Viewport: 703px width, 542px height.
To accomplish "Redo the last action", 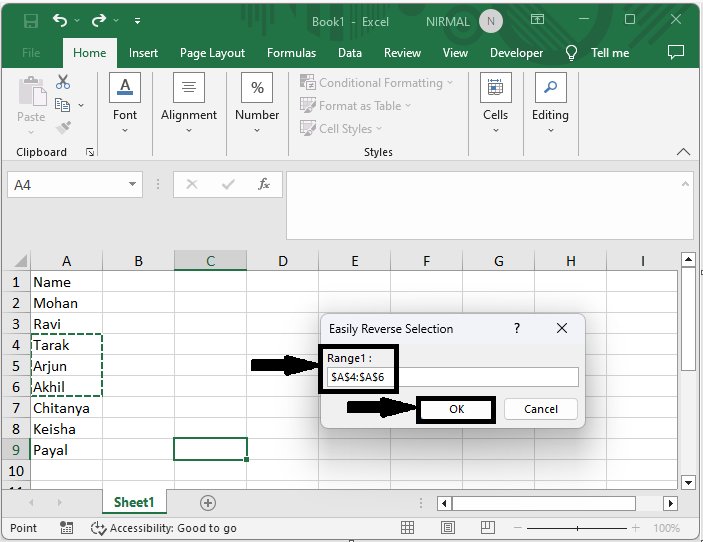I will (x=99, y=20).
